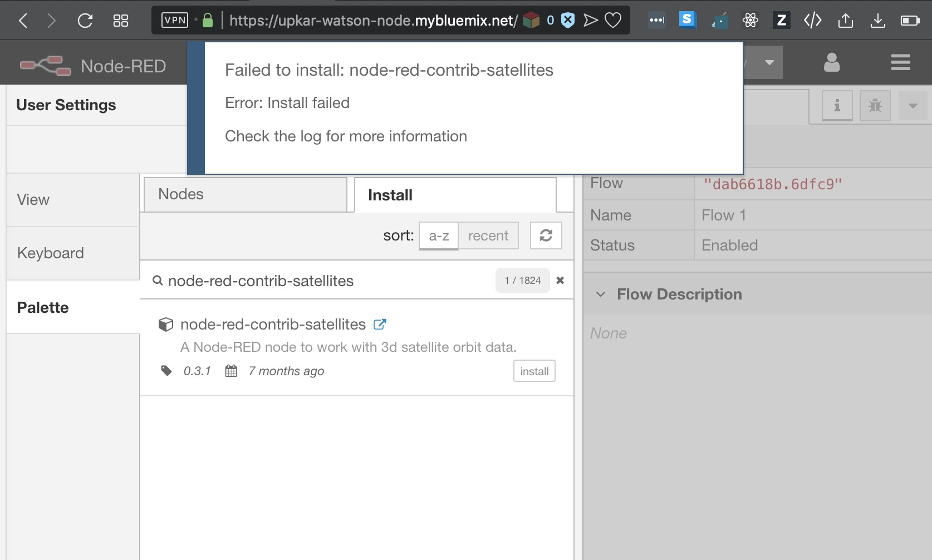Open the ad blocker shield icon

pos(567,21)
